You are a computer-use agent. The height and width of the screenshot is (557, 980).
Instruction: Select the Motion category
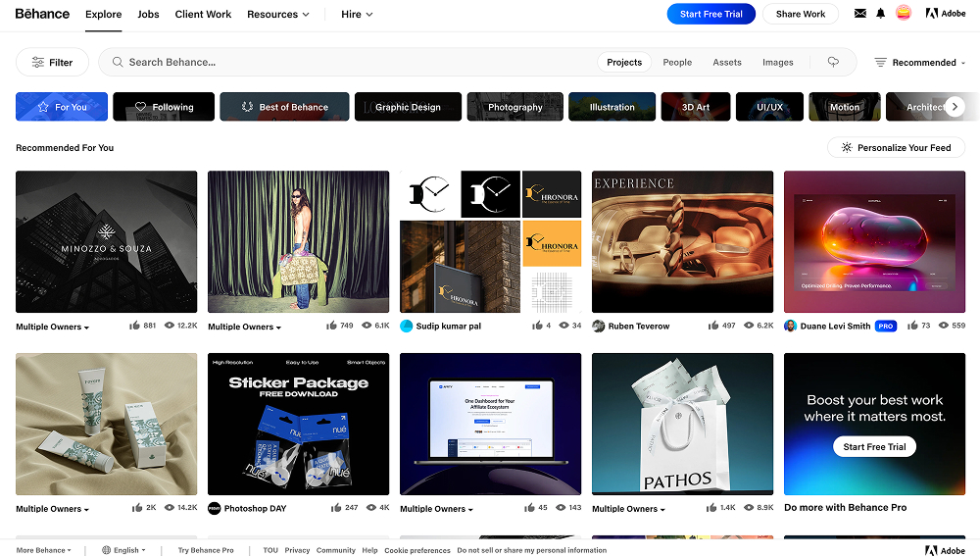point(845,106)
